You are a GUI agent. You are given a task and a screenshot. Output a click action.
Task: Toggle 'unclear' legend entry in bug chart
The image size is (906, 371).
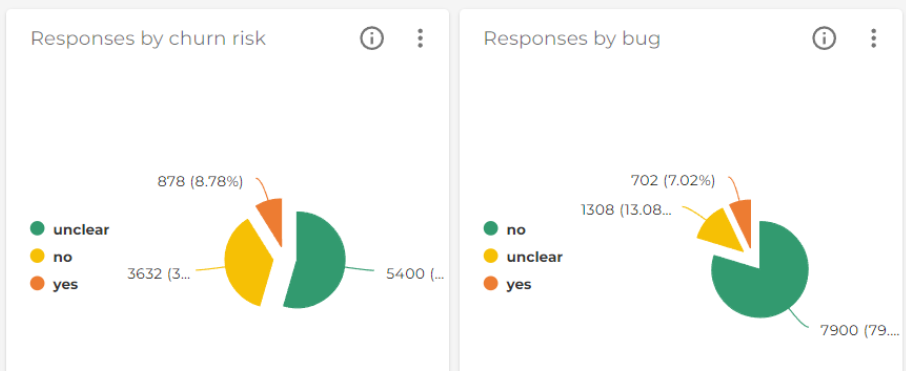point(523,257)
